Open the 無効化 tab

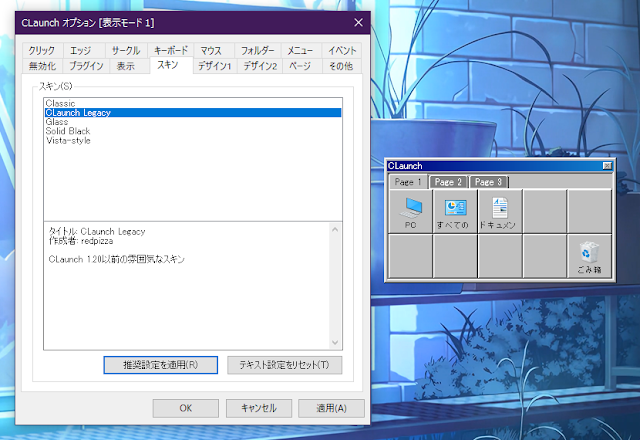coord(42,66)
